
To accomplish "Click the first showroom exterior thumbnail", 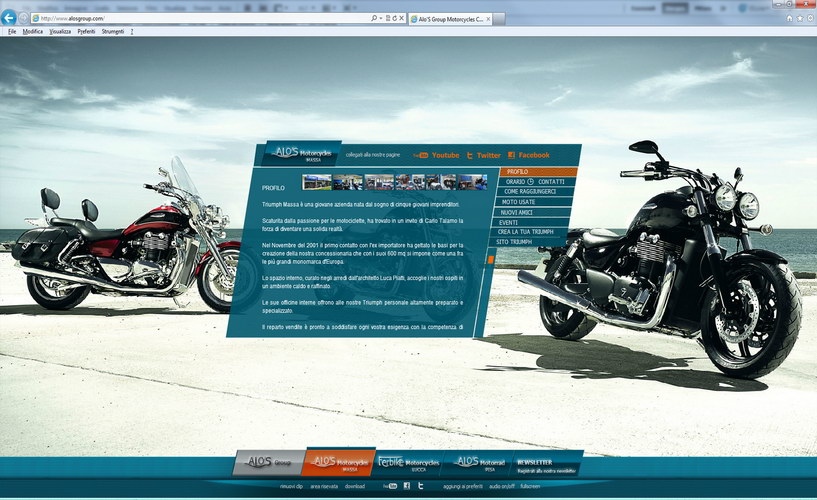I will coord(317,182).
